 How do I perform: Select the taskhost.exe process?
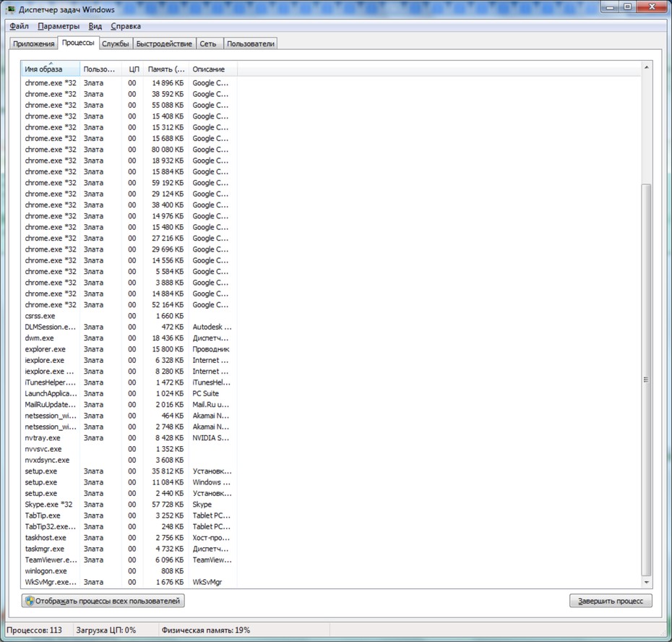(x=129, y=538)
